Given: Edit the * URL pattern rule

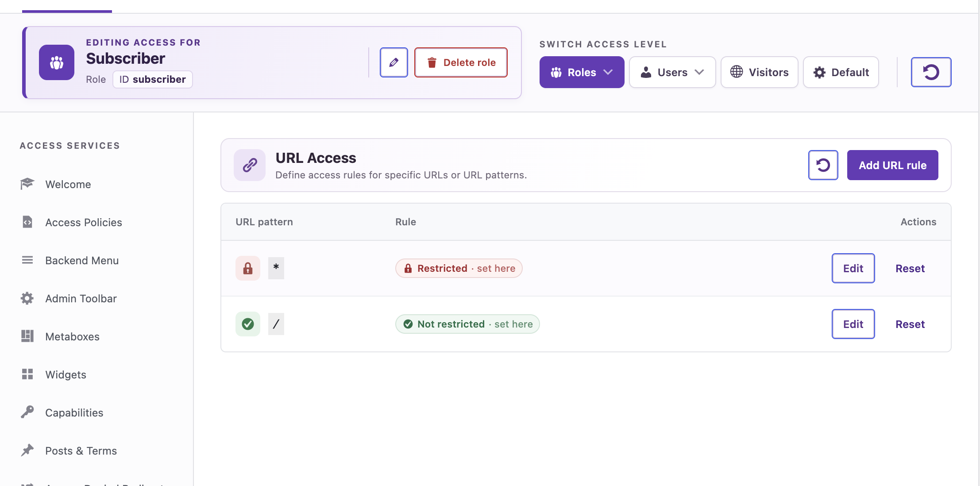Looking at the screenshot, I should [853, 268].
